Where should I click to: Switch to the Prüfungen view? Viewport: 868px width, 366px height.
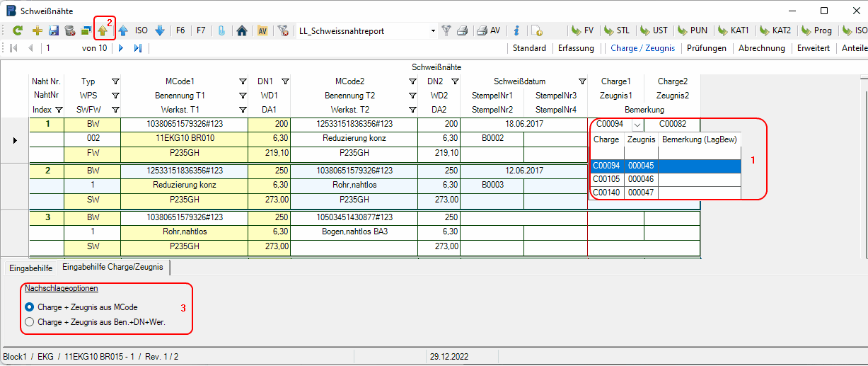pos(706,48)
